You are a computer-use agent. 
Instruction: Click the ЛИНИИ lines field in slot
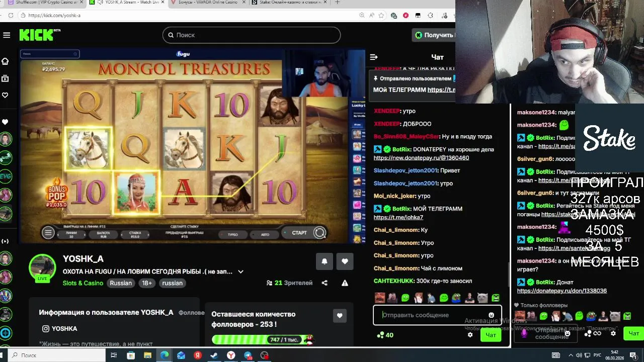pos(71,234)
